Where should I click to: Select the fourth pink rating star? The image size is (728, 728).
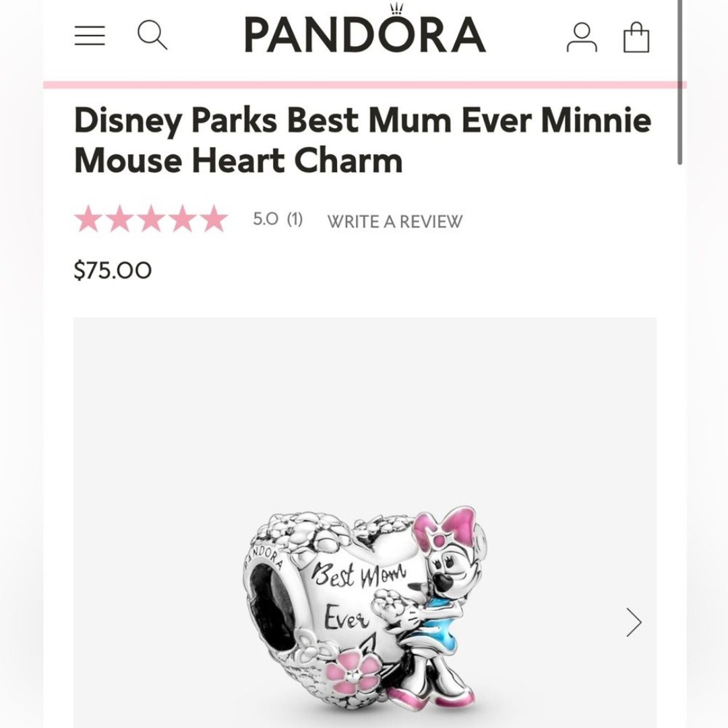click(183, 218)
